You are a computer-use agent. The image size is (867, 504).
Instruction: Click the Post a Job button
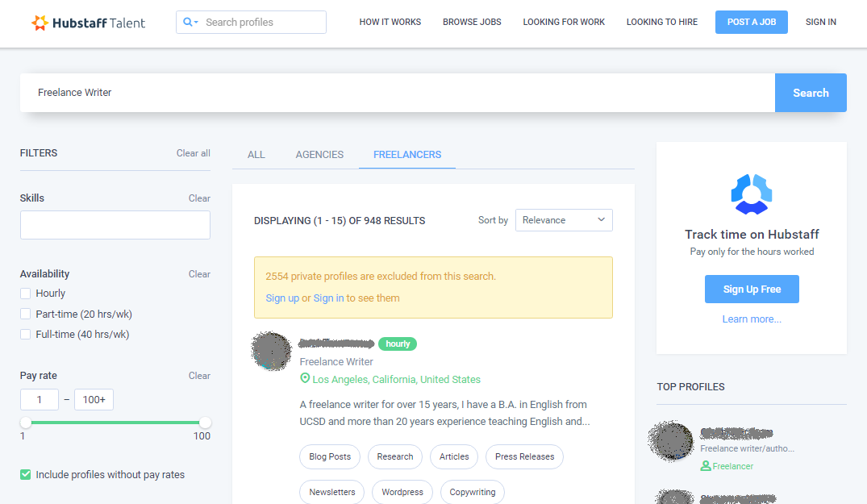(752, 22)
